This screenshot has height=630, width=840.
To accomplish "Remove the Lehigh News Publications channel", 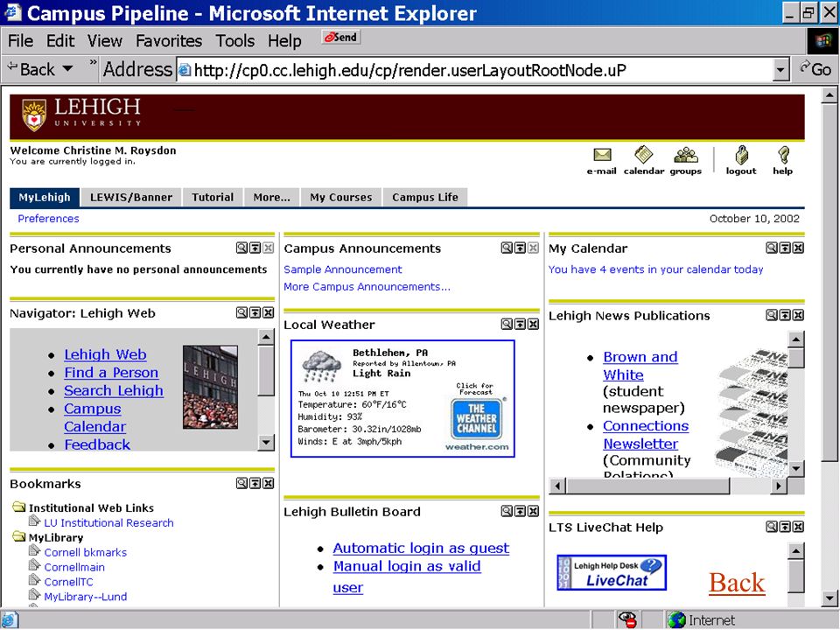I will (x=798, y=315).
